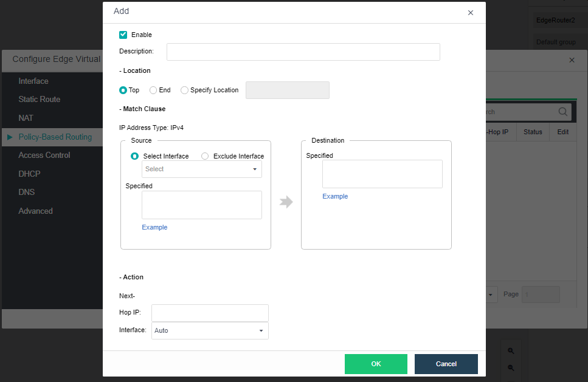Select the Exclude Interface radio button
Image resolution: width=588 pixels, height=382 pixels.
[205, 156]
